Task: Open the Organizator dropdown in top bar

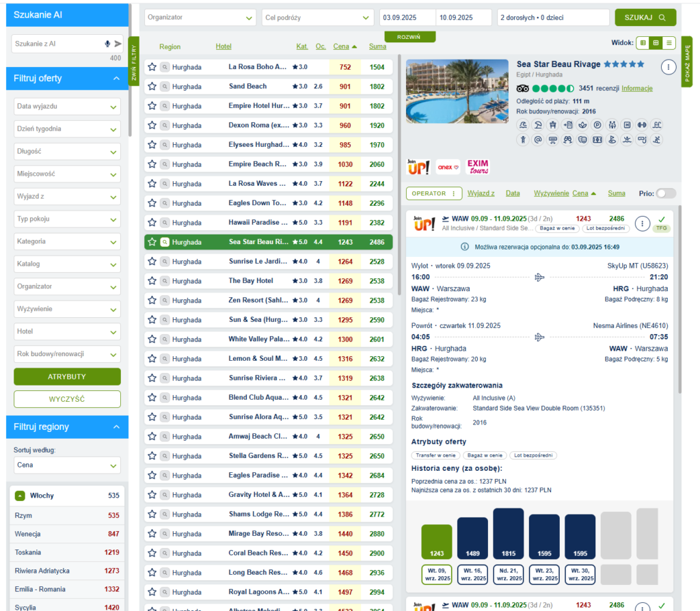Action: 200,17
